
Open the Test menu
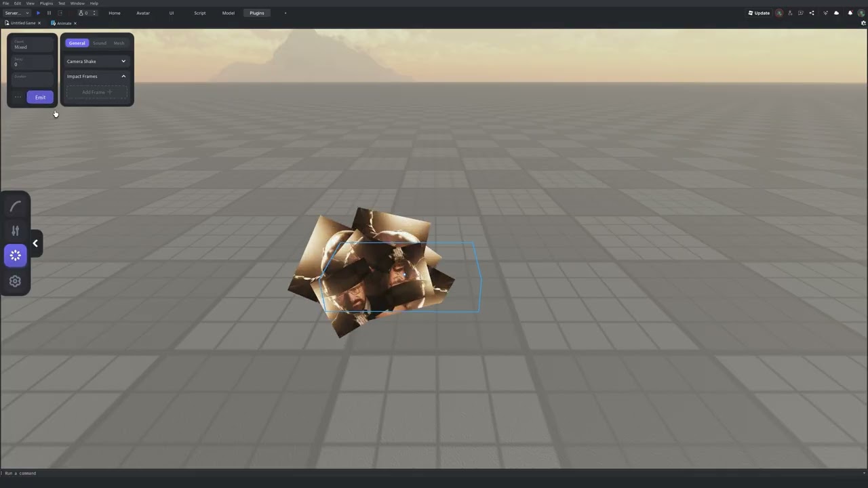click(61, 3)
